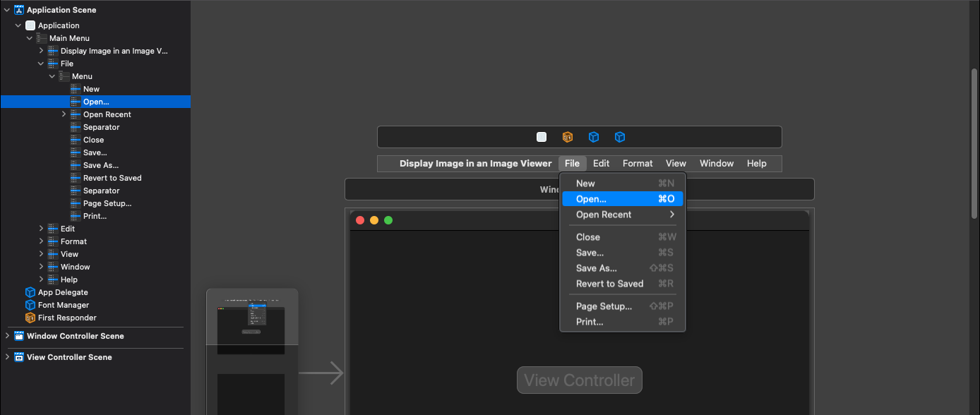
Task: Click the Display Image in an Image Viewer app menu
Action: point(476,163)
